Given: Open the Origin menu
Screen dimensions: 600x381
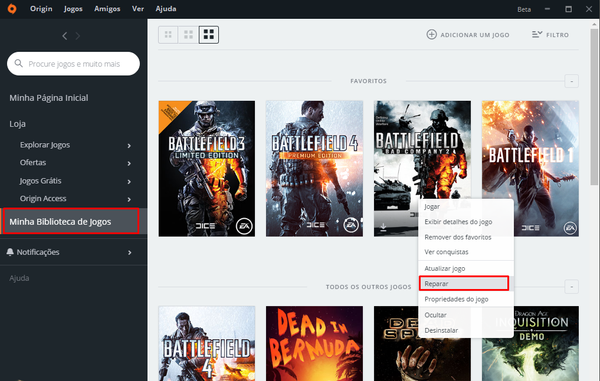Looking at the screenshot, I should [41, 9].
